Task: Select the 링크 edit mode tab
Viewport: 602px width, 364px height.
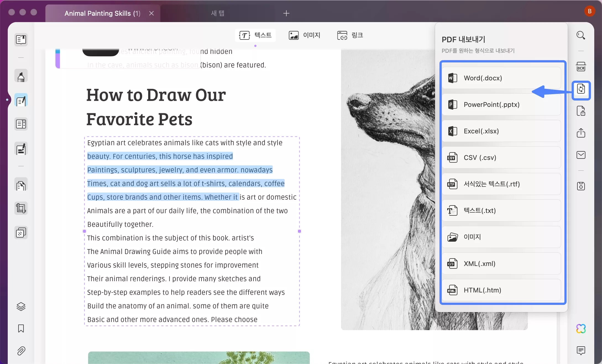Action: [x=350, y=35]
